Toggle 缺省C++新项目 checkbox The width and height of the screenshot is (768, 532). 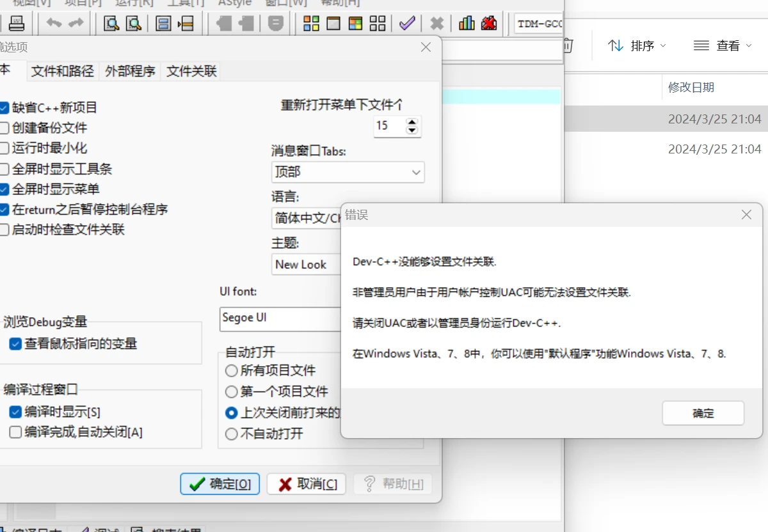pos(4,107)
